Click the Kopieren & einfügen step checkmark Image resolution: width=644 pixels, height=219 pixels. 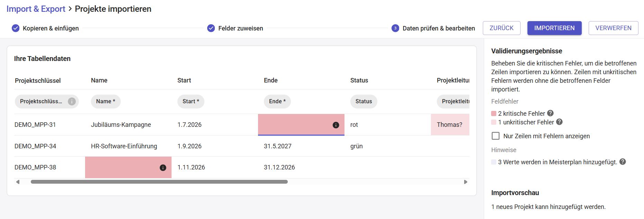[x=16, y=28]
